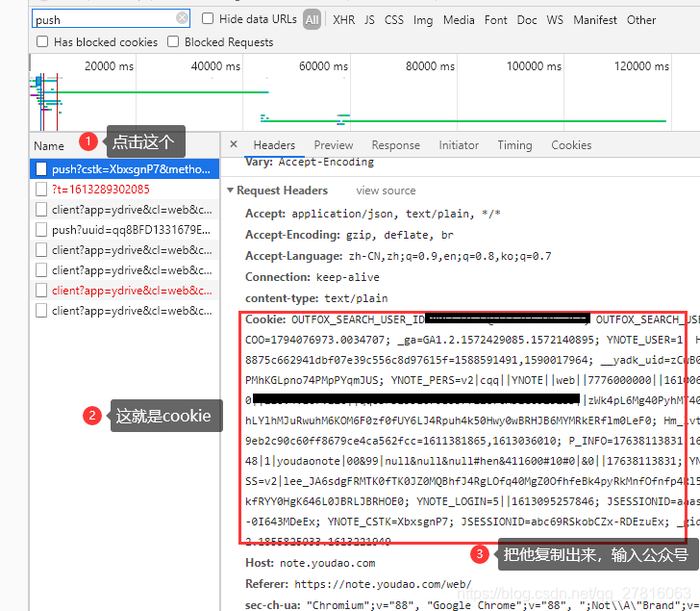Switch to the Preview tab
Screen dimensions: 700x611
(334, 145)
